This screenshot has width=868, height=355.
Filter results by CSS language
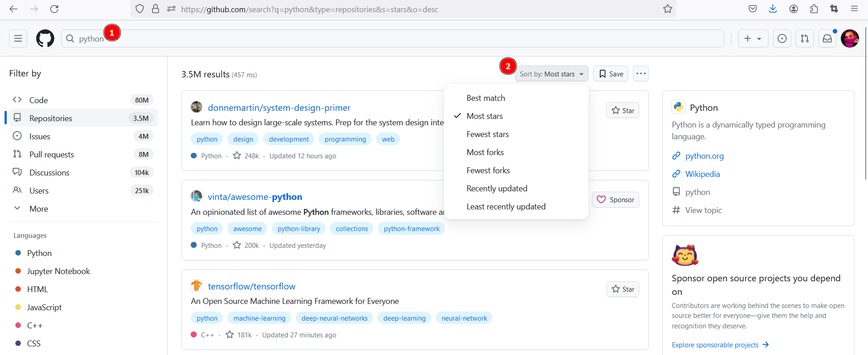pyautogui.click(x=34, y=344)
